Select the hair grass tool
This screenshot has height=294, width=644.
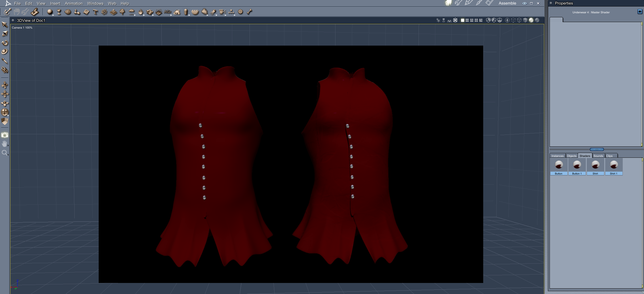(x=159, y=12)
